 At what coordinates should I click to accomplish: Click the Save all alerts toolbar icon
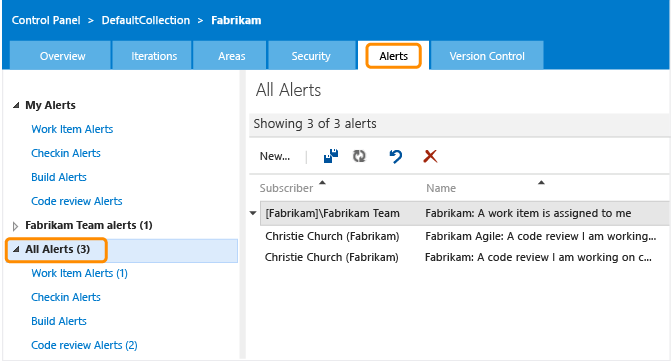point(331,156)
